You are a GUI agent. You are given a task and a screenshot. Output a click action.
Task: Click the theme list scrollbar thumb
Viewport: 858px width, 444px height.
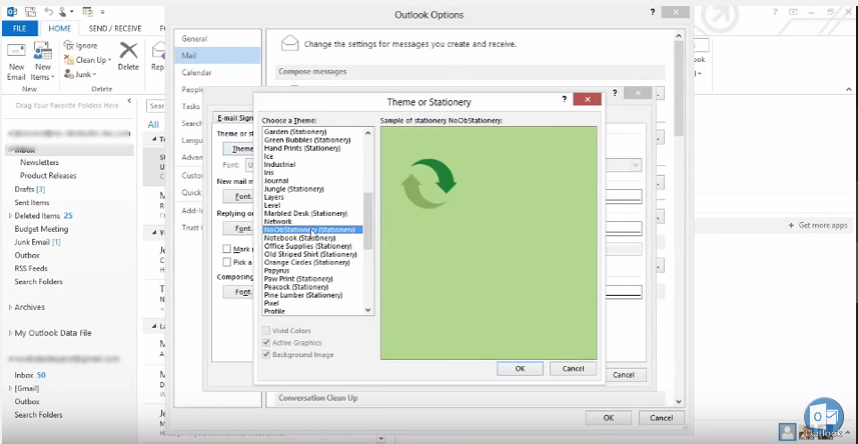(368, 221)
